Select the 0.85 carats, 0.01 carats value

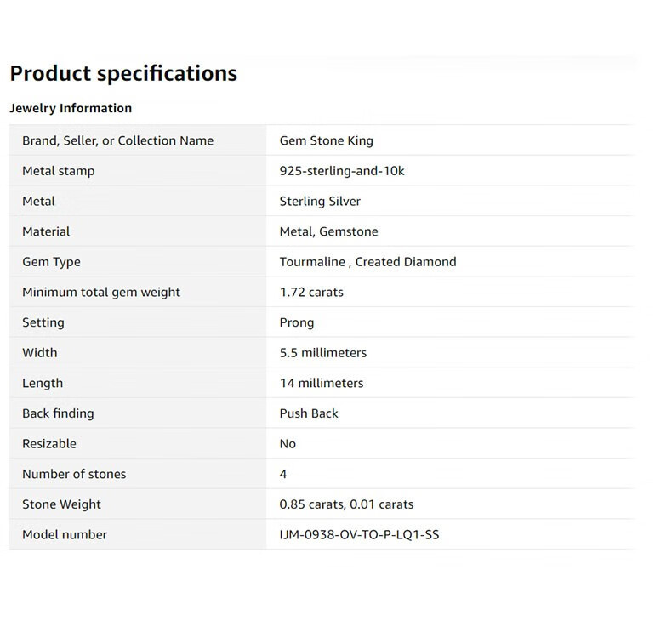pyautogui.click(x=346, y=504)
